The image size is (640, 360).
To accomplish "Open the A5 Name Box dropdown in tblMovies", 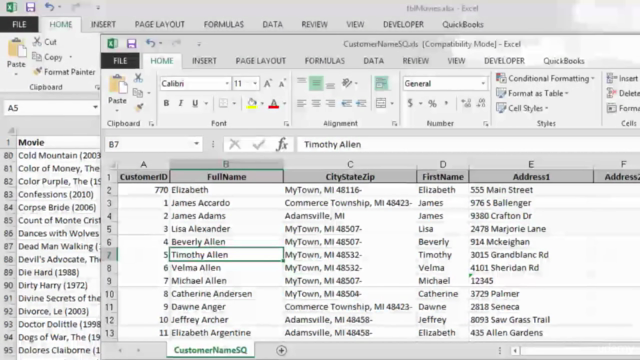I will (x=95, y=108).
